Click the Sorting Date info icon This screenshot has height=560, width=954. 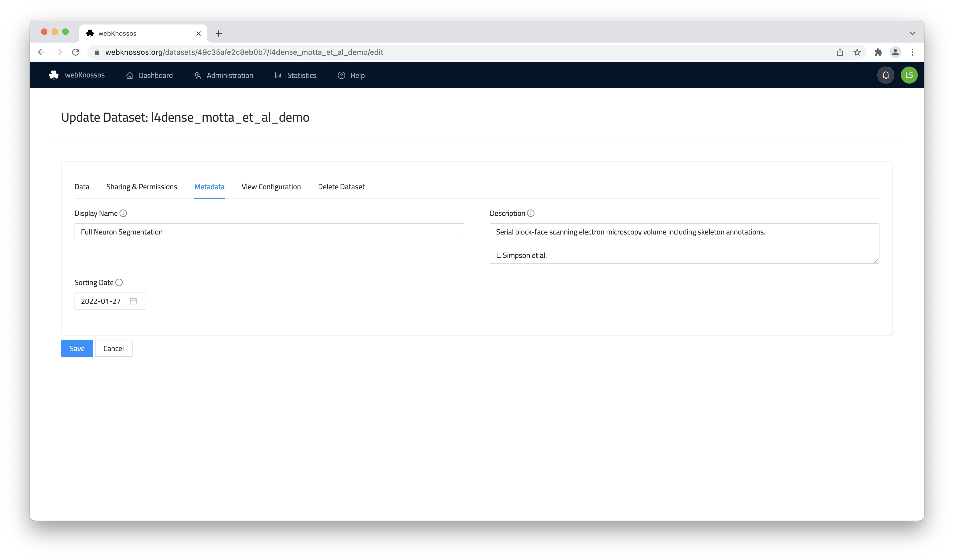[x=119, y=282]
